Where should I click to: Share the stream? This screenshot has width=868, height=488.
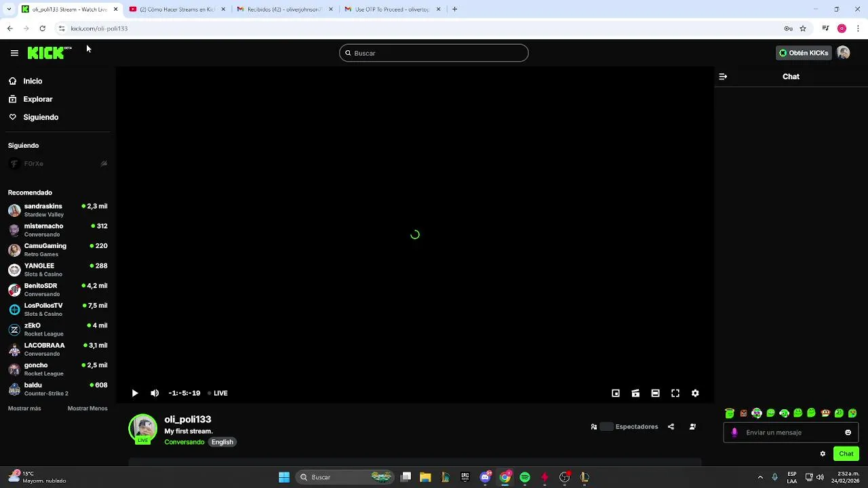(x=671, y=427)
